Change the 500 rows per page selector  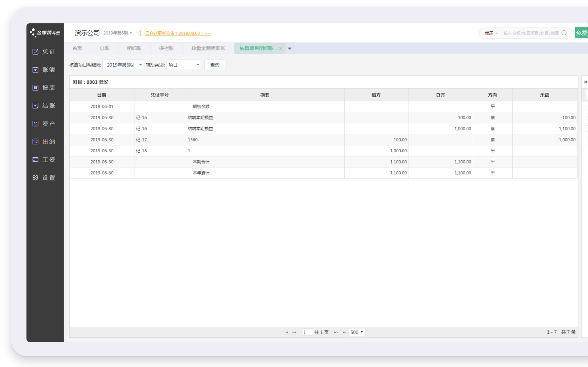coord(356,332)
